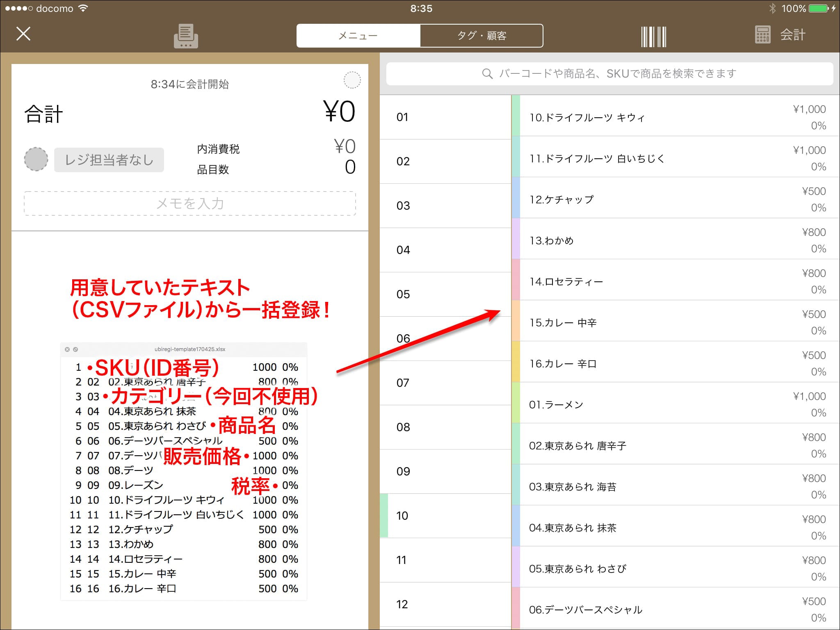Select category 07
840x630 pixels.
pyautogui.click(x=445, y=383)
